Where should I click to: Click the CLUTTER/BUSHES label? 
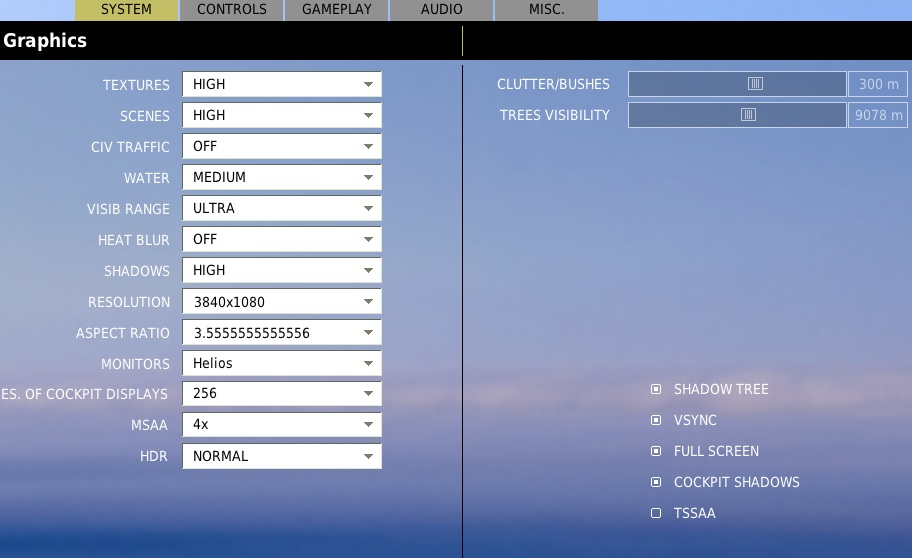(553, 84)
